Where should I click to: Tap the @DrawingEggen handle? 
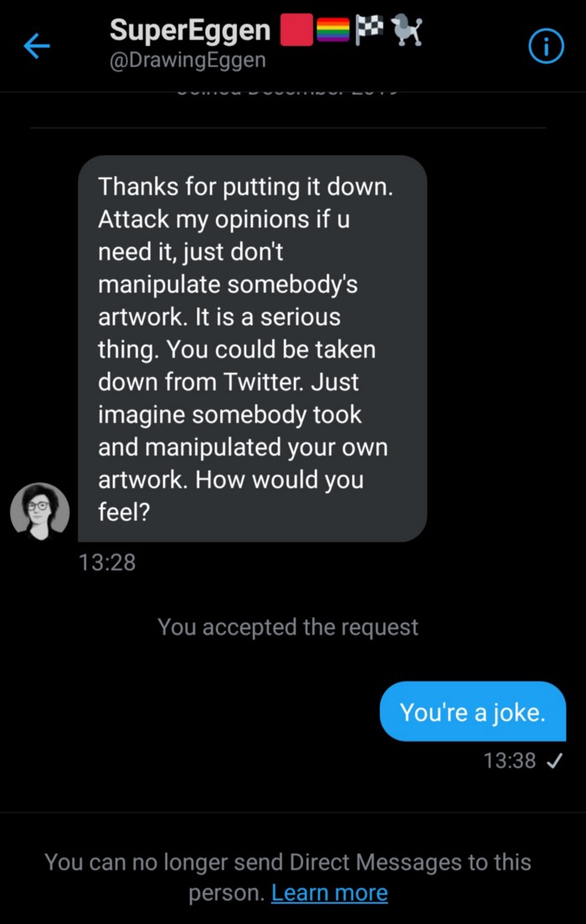(188, 59)
